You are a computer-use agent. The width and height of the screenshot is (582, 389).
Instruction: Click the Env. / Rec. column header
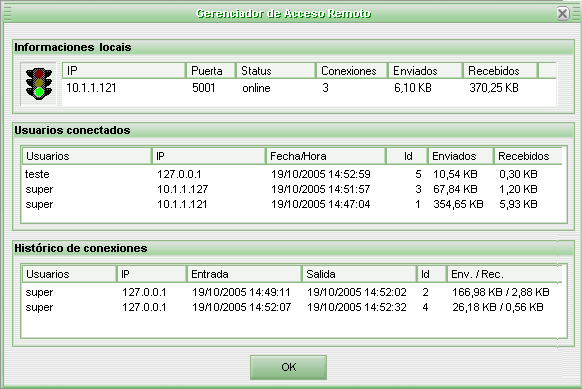pyautogui.click(x=504, y=274)
